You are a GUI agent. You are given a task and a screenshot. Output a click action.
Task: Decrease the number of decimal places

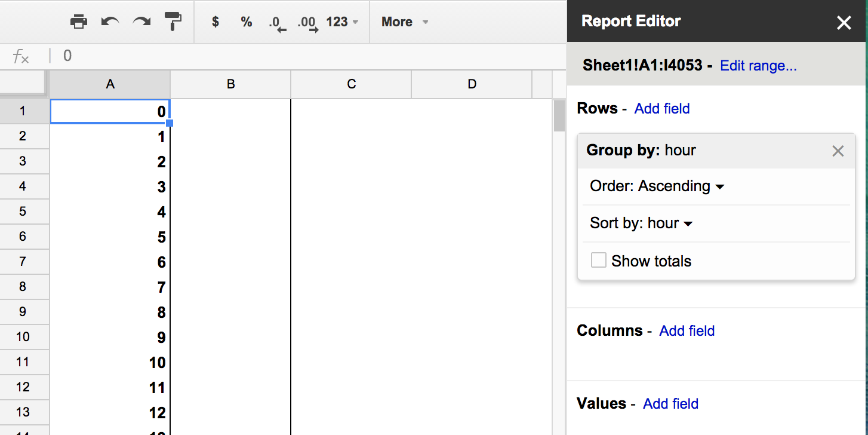click(x=277, y=23)
